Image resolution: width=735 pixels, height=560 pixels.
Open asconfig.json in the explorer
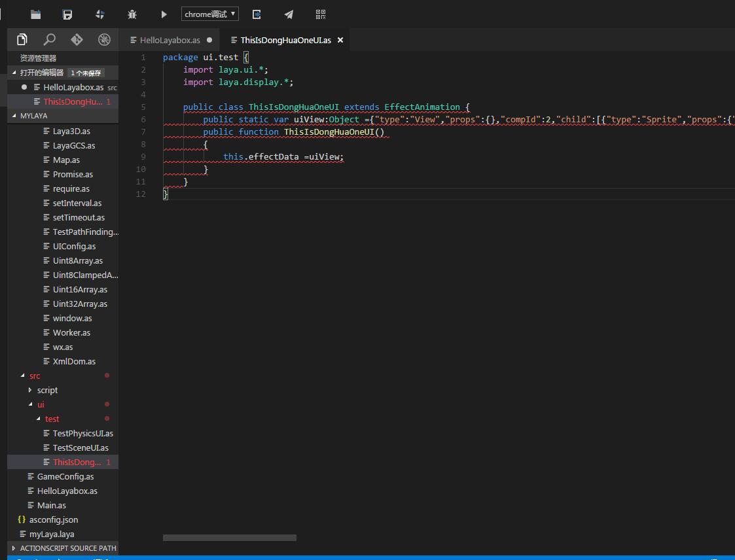(53, 519)
